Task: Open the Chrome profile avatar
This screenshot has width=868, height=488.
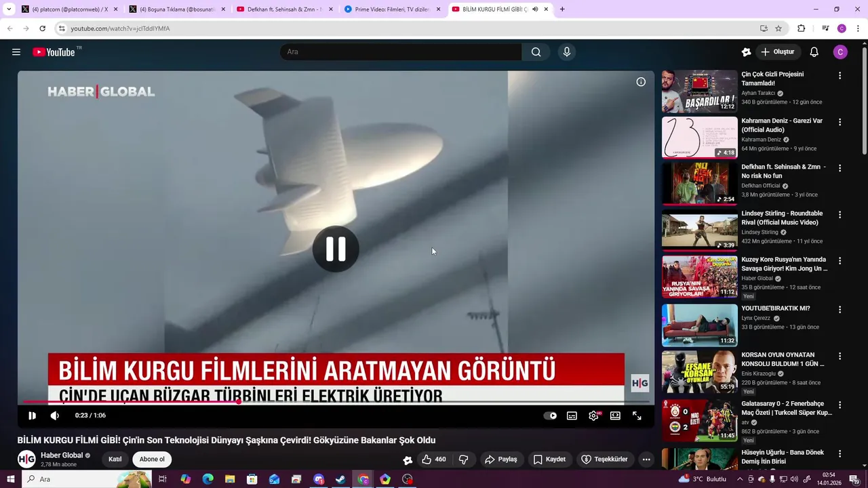Action: click(x=842, y=28)
